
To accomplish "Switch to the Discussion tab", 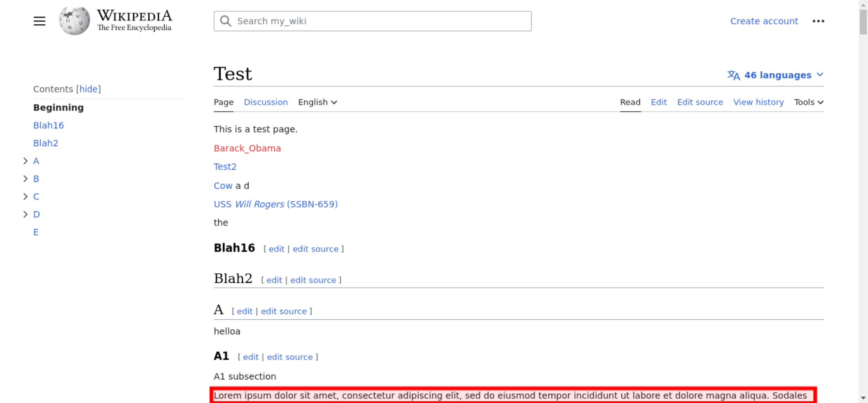I will pyautogui.click(x=266, y=102).
